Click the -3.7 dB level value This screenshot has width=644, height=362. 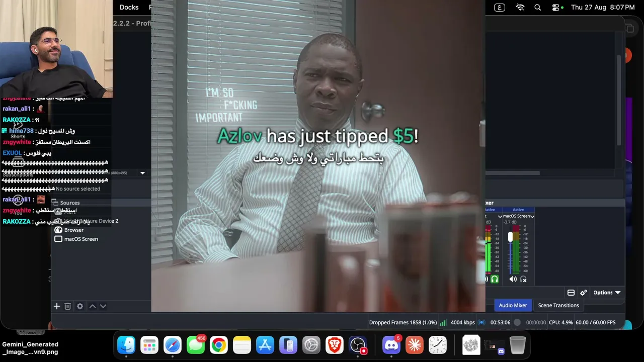coord(510,222)
